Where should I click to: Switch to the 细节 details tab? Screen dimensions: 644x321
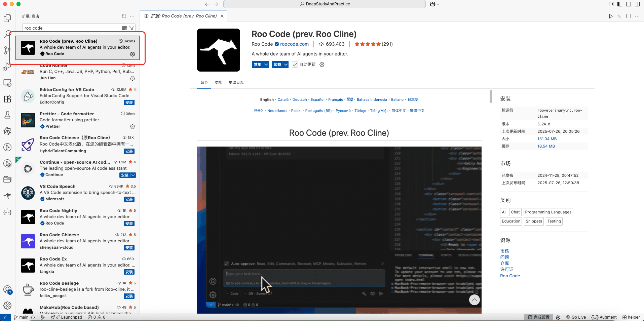click(x=204, y=82)
